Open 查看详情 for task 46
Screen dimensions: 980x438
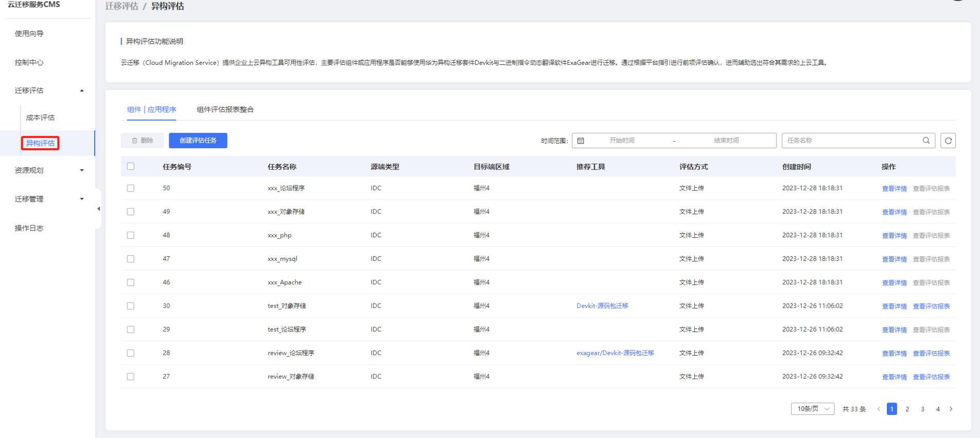pos(895,283)
